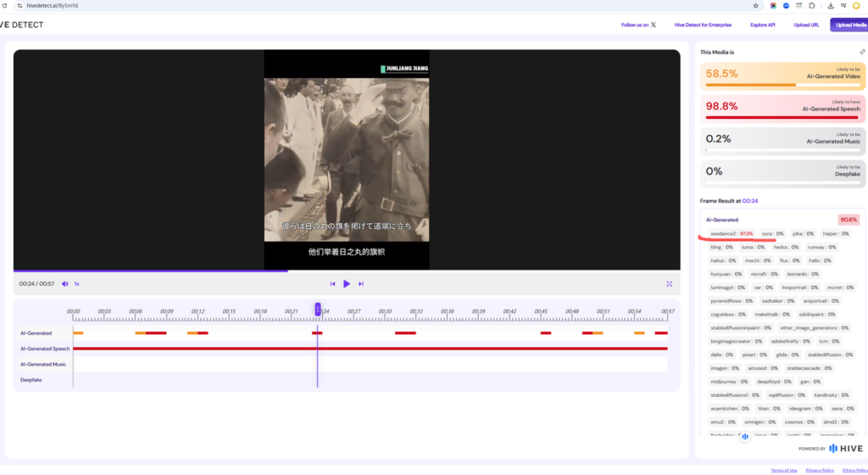Click the hivedetect.ai address bar URL
This screenshot has width=868, height=475.
point(52,6)
